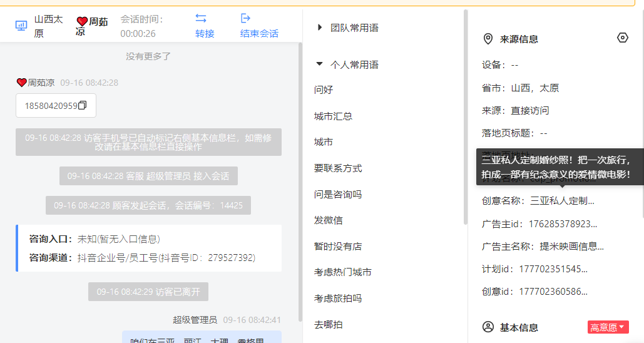Click the 省市: 山西, 太原 row
644x343 pixels.
520,88
